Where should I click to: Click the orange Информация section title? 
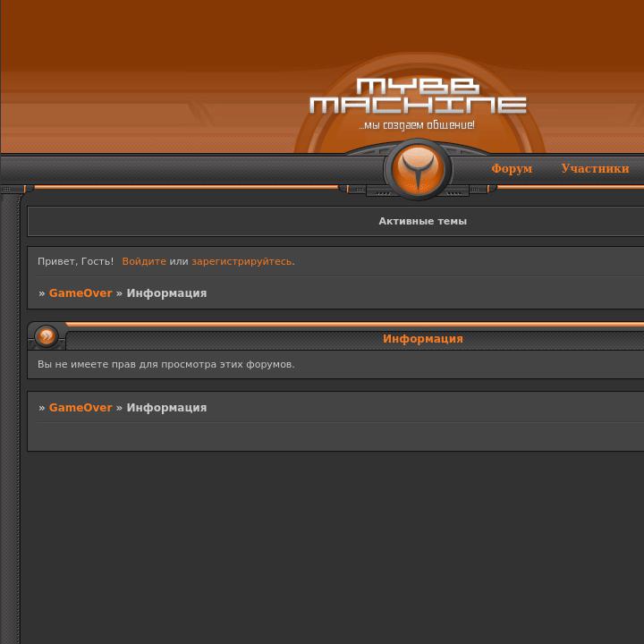pos(422,339)
